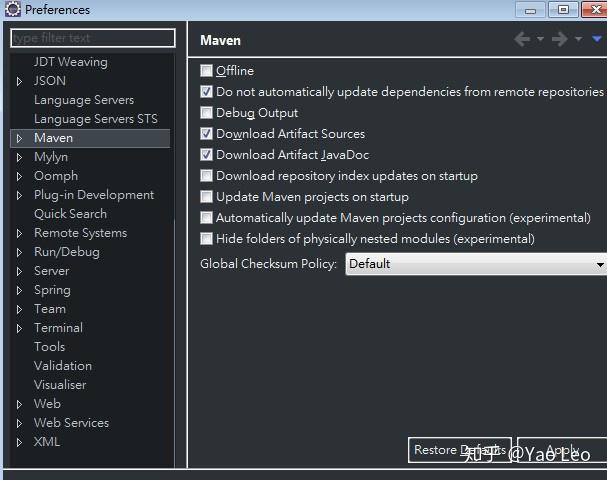Open the Global Checksum Policy dropdown
This screenshot has width=607, height=480.
tap(476, 264)
